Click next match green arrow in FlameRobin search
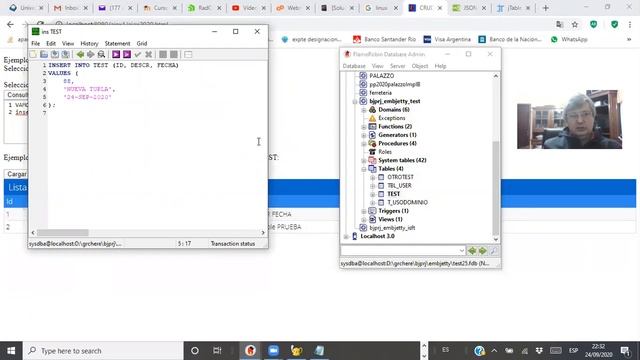The width and height of the screenshot is (640, 360). pos(482,251)
